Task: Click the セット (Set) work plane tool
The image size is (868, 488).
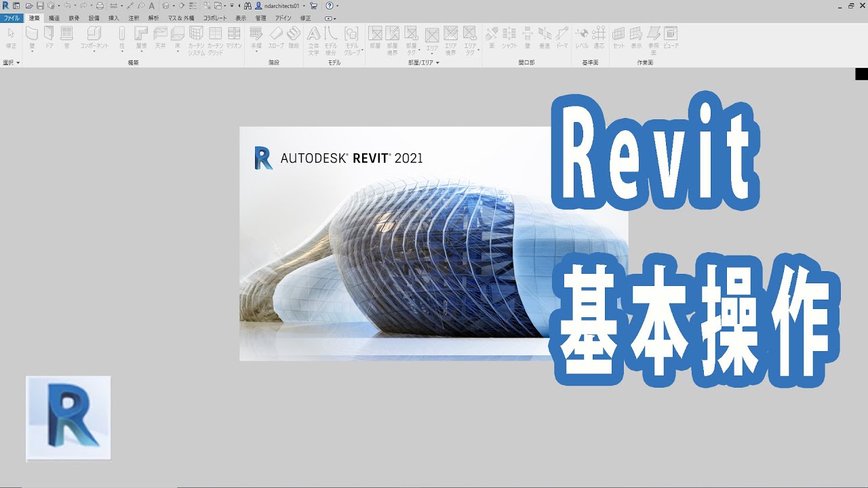Action: click(618, 38)
